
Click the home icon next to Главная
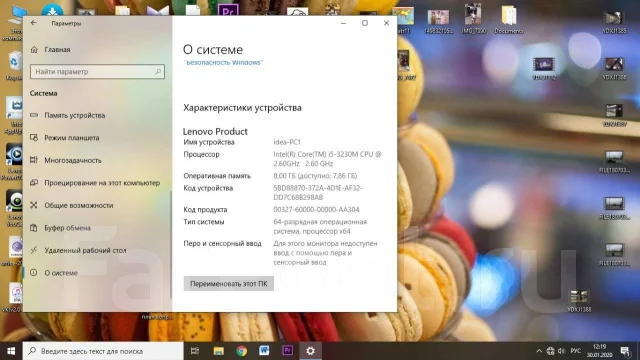pos(34,49)
